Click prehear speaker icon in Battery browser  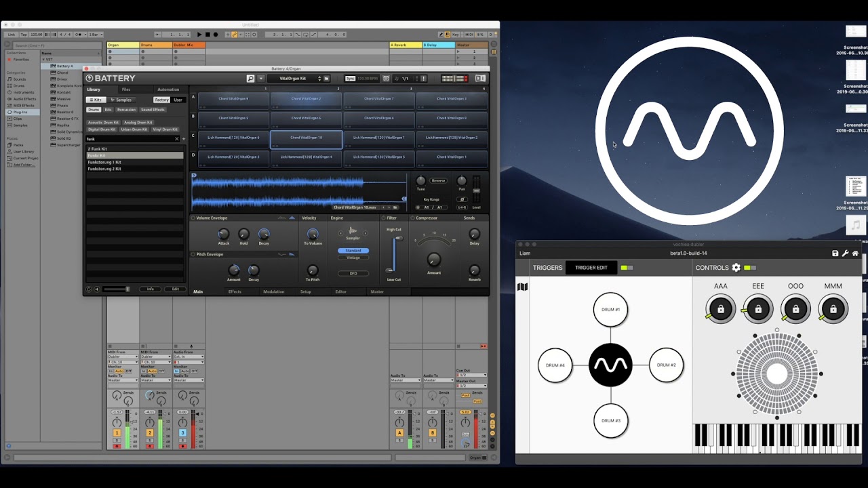point(96,289)
